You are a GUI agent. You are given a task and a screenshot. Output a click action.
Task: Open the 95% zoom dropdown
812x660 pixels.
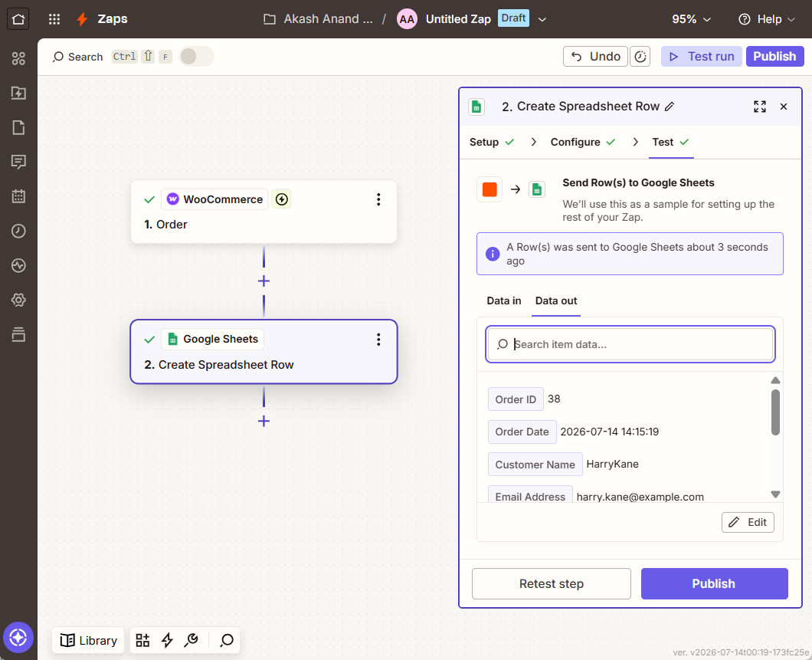pyautogui.click(x=691, y=19)
